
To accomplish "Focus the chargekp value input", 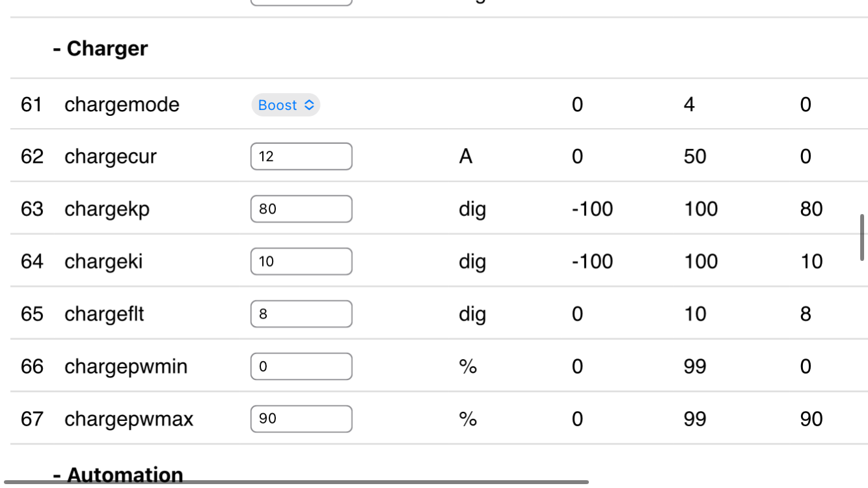I will coord(301,209).
